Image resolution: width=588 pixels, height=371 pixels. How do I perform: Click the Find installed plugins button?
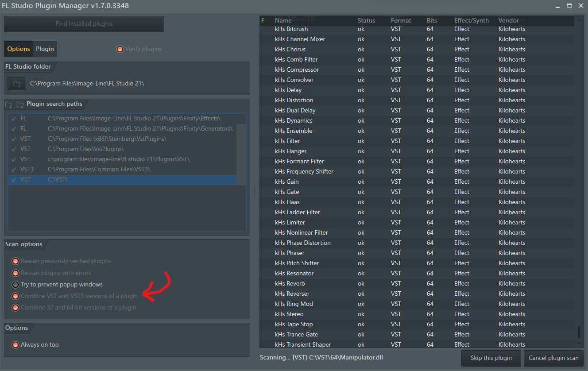click(x=84, y=24)
